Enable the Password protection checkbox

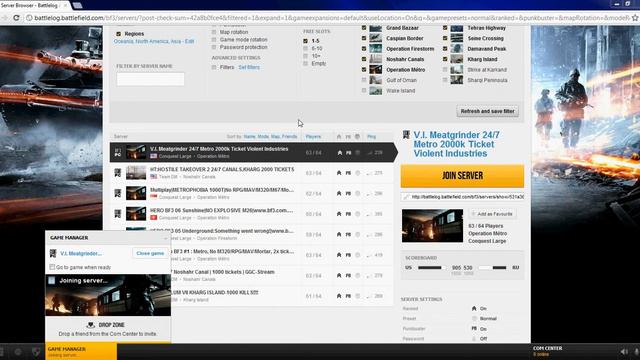[214, 47]
